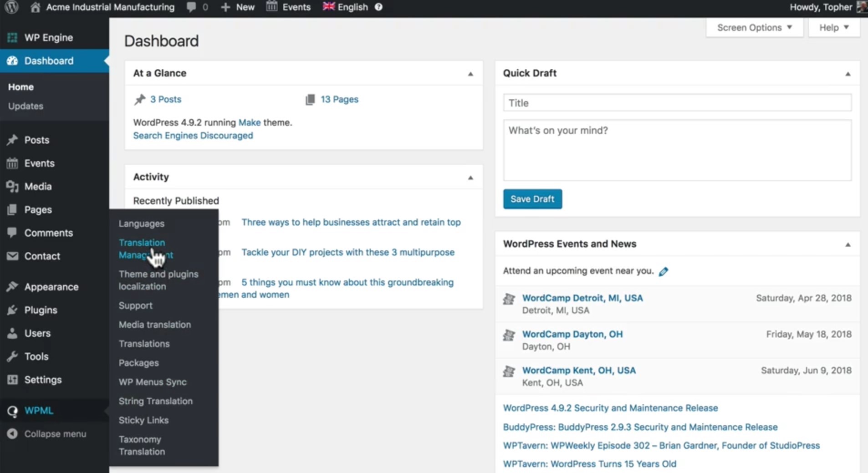This screenshot has width=868, height=473.
Task: Click the comments bubble icon in admin bar
Action: pos(192,7)
